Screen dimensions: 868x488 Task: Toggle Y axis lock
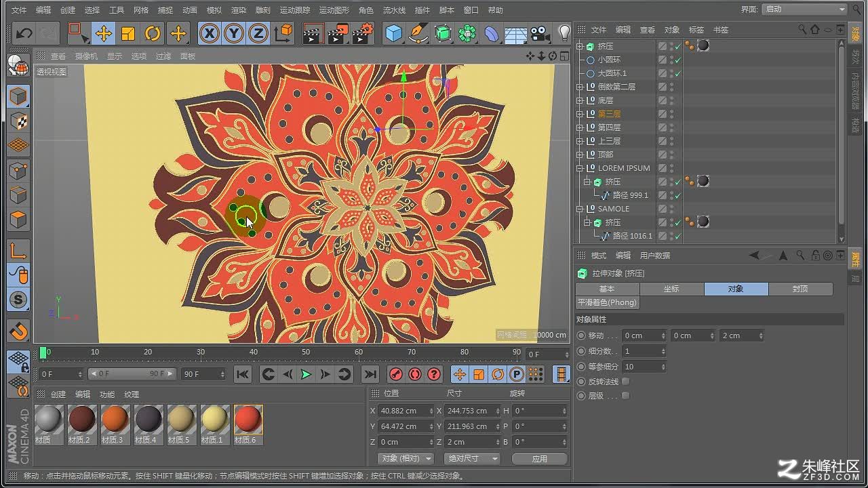pyautogui.click(x=234, y=33)
